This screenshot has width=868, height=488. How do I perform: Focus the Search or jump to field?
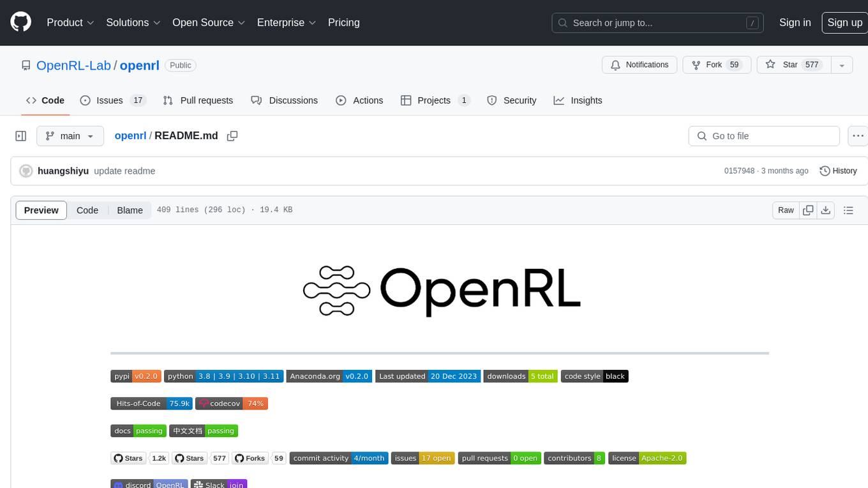coord(659,22)
